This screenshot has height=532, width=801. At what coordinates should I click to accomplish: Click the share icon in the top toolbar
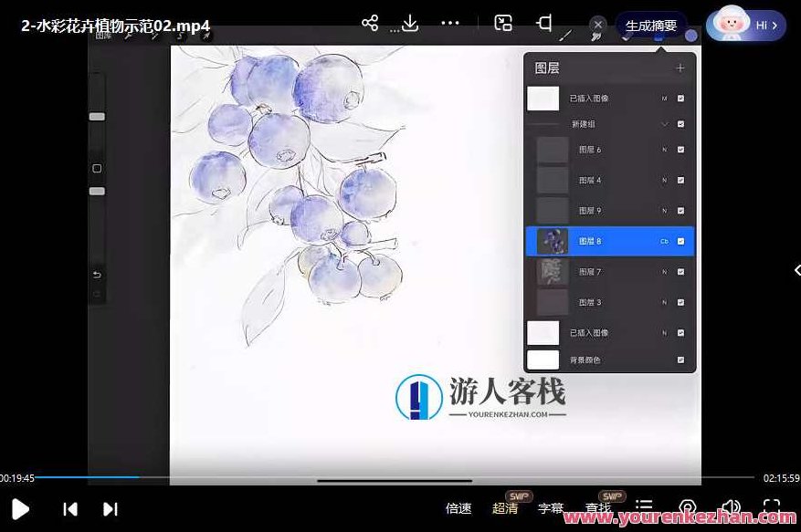[x=369, y=23]
